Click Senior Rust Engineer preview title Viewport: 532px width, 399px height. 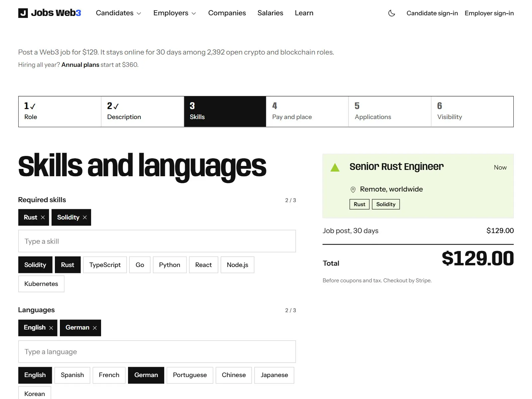tap(396, 167)
